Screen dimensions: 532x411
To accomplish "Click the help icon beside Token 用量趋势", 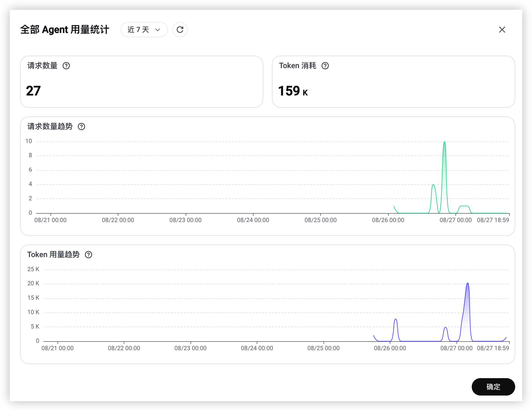I will 88,255.
